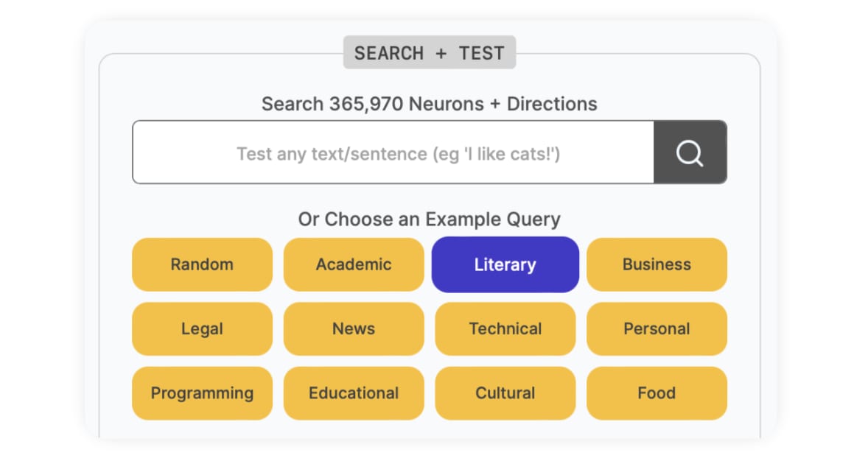Select the Personal example query
Viewport: 868px width, 461px height.
pos(657,328)
